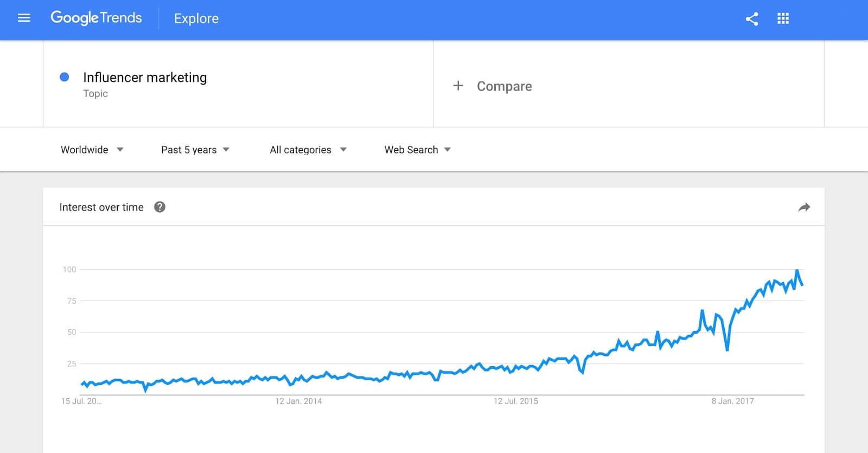Click the 12 Jul. 2015 axis label
This screenshot has height=453, width=868.
tap(515, 401)
